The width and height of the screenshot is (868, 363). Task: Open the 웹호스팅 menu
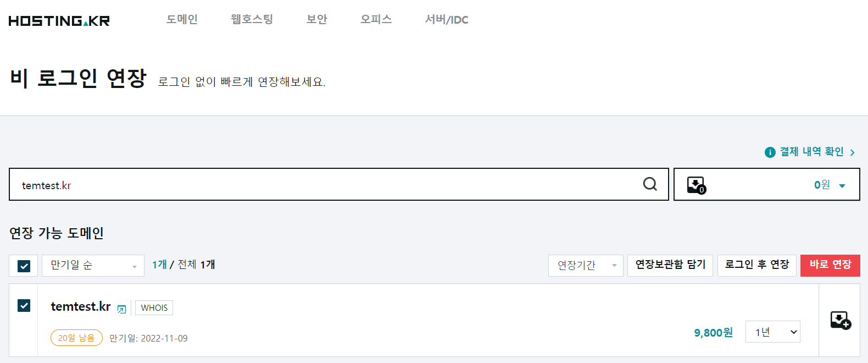[252, 19]
